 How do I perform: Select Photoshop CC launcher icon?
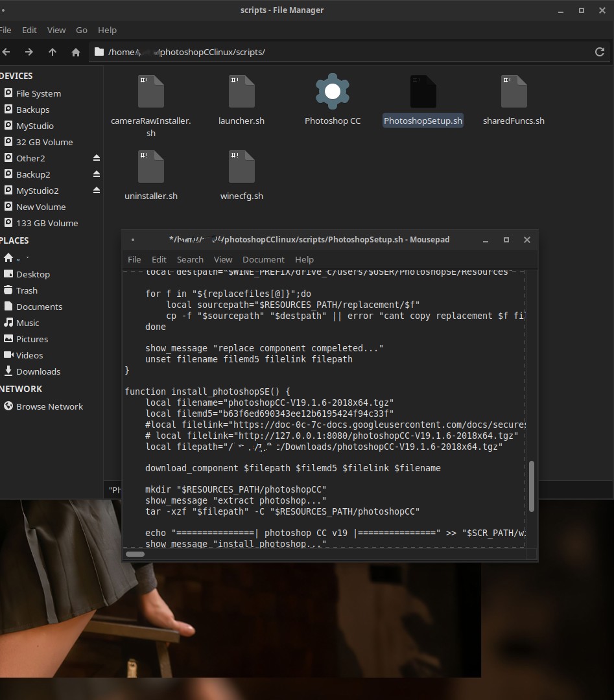click(332, 91)
